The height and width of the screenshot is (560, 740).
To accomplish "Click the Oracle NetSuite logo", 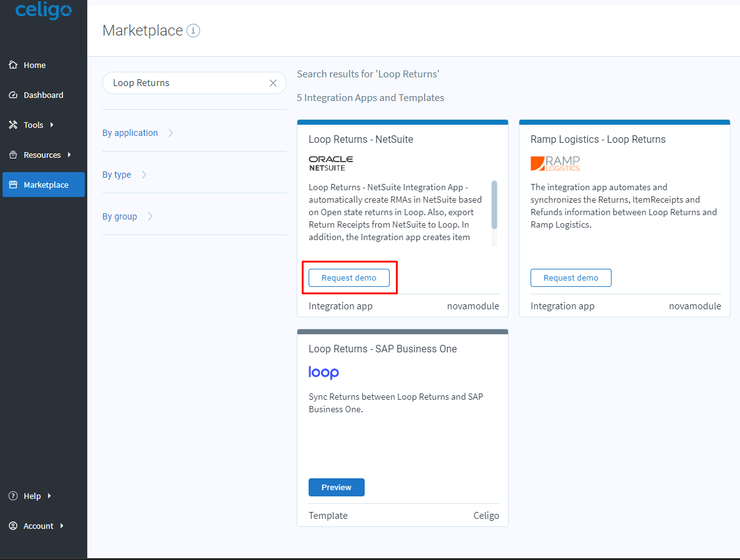I will [x=331, y=163].
